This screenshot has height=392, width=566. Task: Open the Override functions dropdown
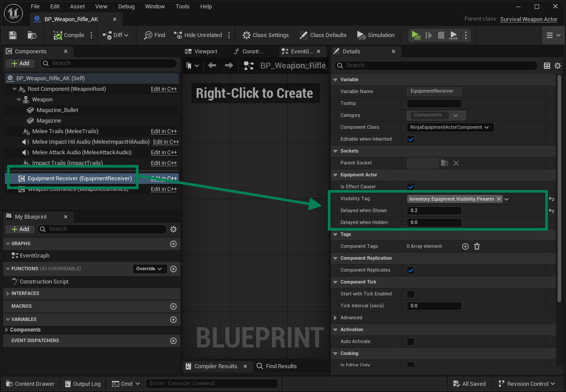point(149,269)
